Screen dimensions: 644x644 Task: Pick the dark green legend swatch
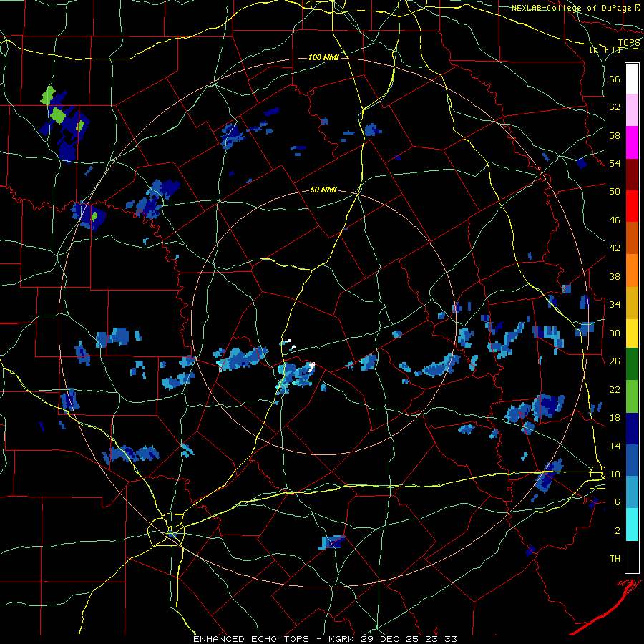632,364
